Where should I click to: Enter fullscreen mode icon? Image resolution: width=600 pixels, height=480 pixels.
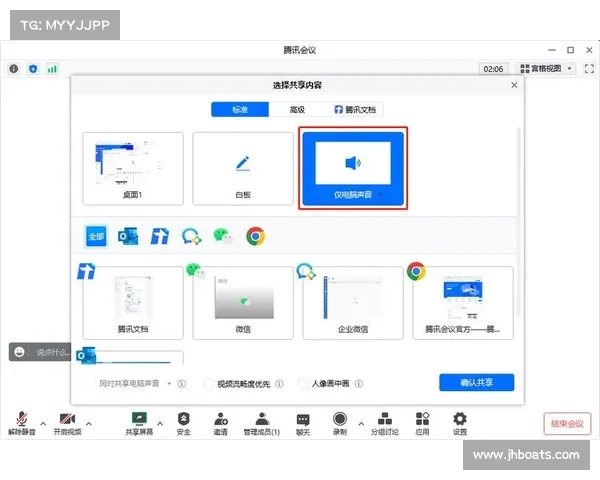pyautogui.click(x=589, y=69)
